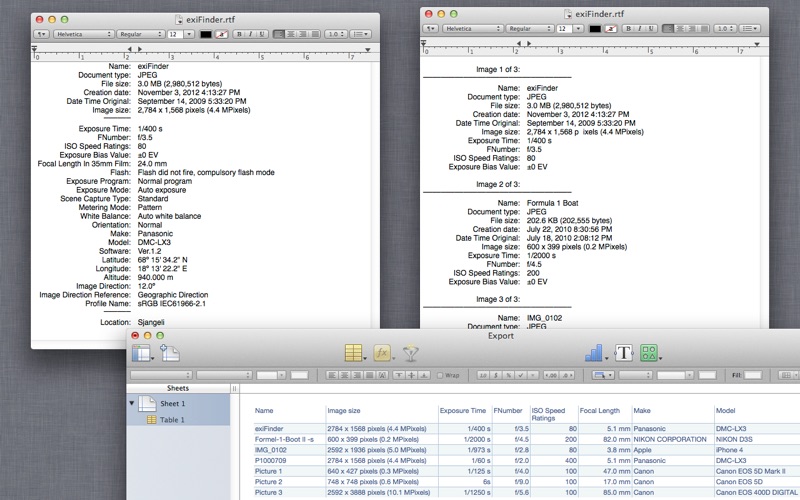Open line spacing 1.0 dropdown in left window
Screen dimensions: 800x500
[335, 34]
